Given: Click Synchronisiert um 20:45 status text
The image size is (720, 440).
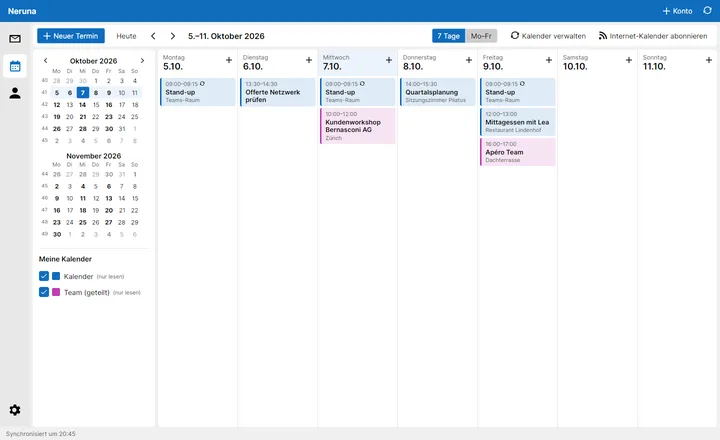Looking at the screenshot, I should pyautogui.click(x=41, y=434).
